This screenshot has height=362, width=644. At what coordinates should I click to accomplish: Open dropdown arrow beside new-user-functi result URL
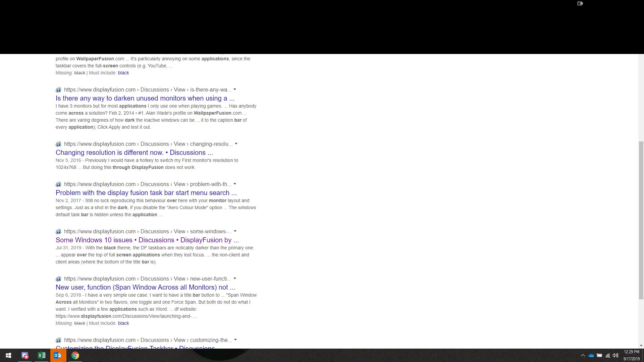coord(235,279)
